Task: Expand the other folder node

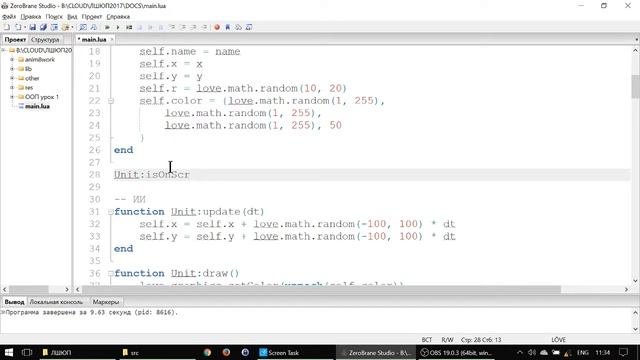Action: 12,78
